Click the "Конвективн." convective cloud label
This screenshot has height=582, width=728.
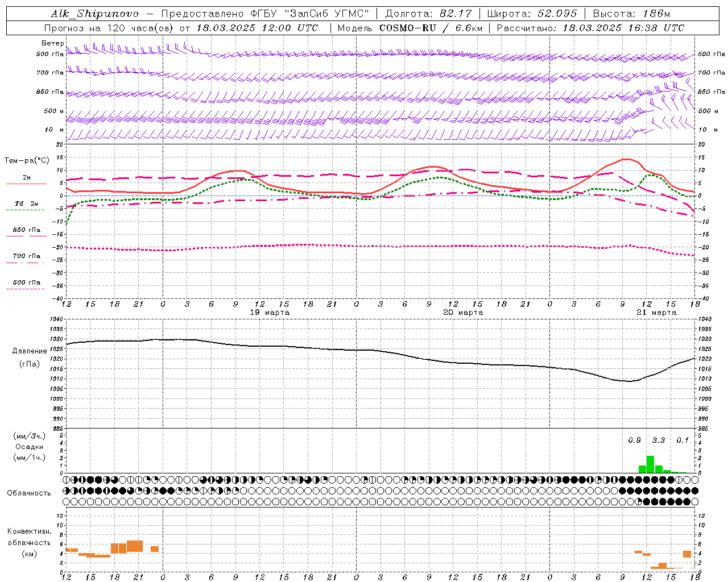pos(30,531)
